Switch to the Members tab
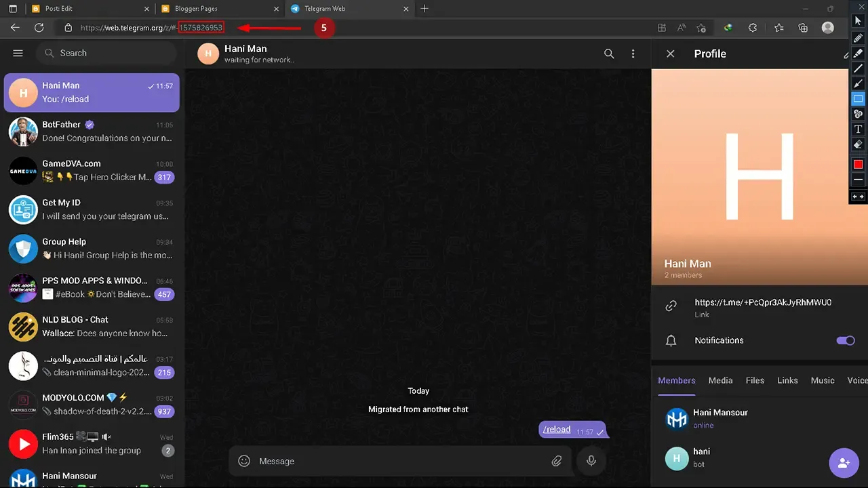Viewport: 868px width, 488px height. click(677, 380)
